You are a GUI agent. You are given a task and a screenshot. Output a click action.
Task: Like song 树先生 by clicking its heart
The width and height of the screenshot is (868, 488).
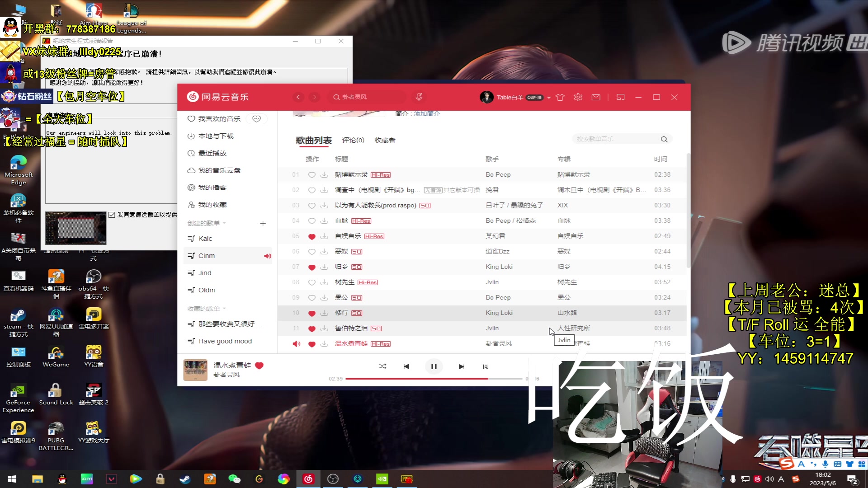311,282
